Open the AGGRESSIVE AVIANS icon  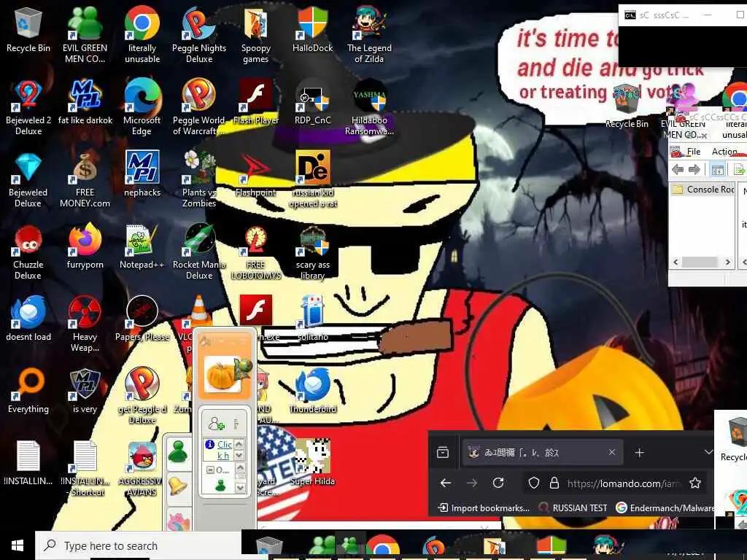(x=142, y=469)
